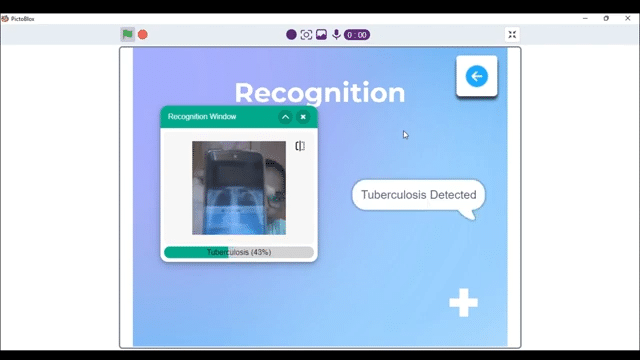Click the Tuberculosis 43% confidence bar
The width and height of the screenshot is (640, 360).
click(x=239, y=252)
